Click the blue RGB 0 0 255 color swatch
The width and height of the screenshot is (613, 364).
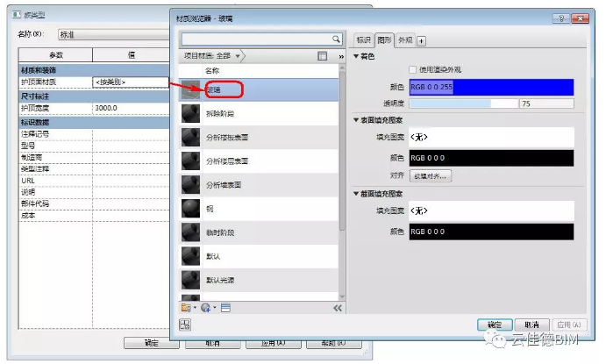pos(491,87)
